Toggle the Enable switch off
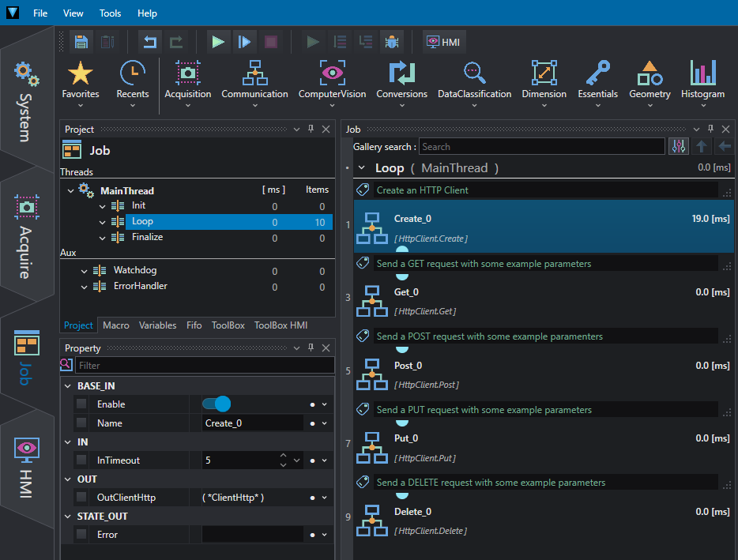738x560 pixels. tap(217, 404)
